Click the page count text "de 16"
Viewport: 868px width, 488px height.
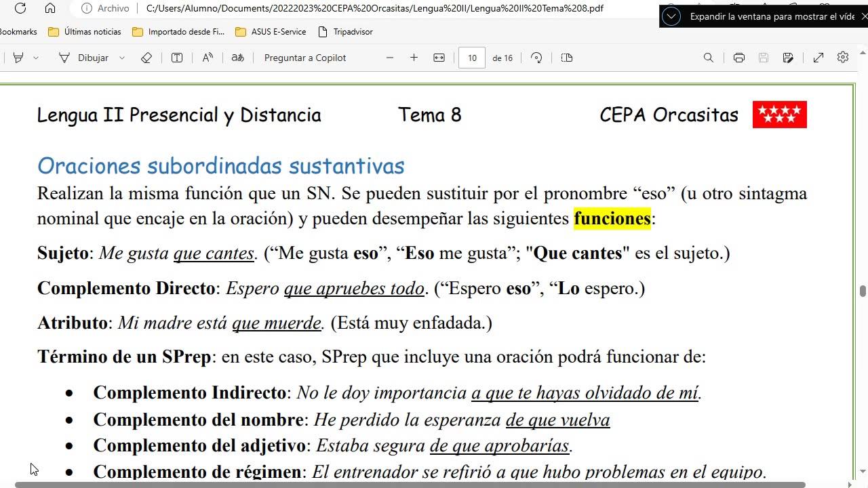point(502,58)
